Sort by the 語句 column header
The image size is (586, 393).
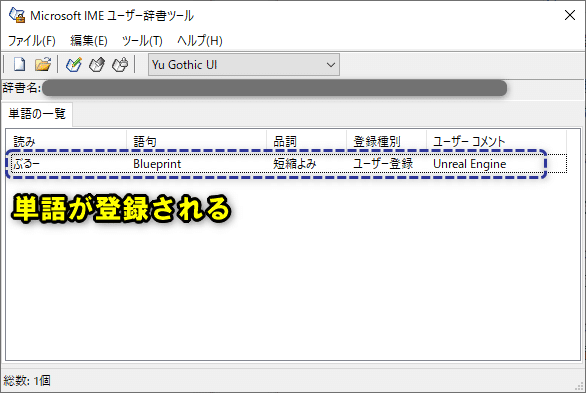pyautogui.click(x=197, y=141)
